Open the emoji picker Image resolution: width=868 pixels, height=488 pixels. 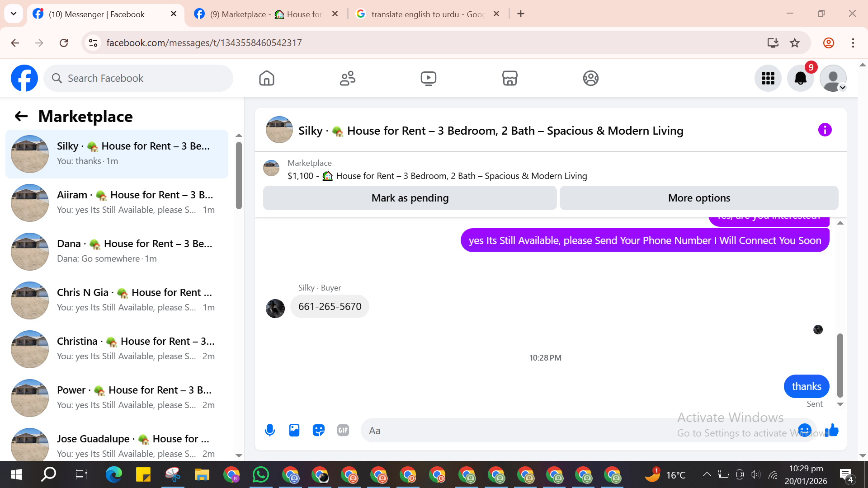(x=805, y=430)
